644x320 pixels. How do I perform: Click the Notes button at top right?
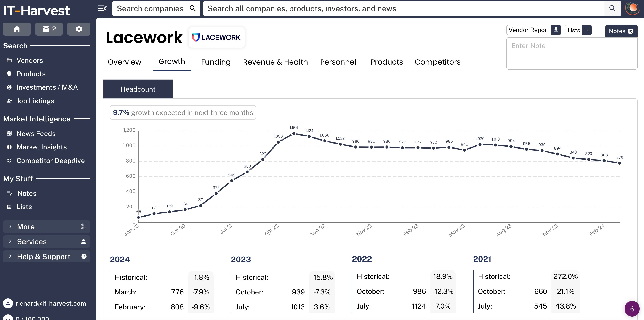tap(621, 31)
